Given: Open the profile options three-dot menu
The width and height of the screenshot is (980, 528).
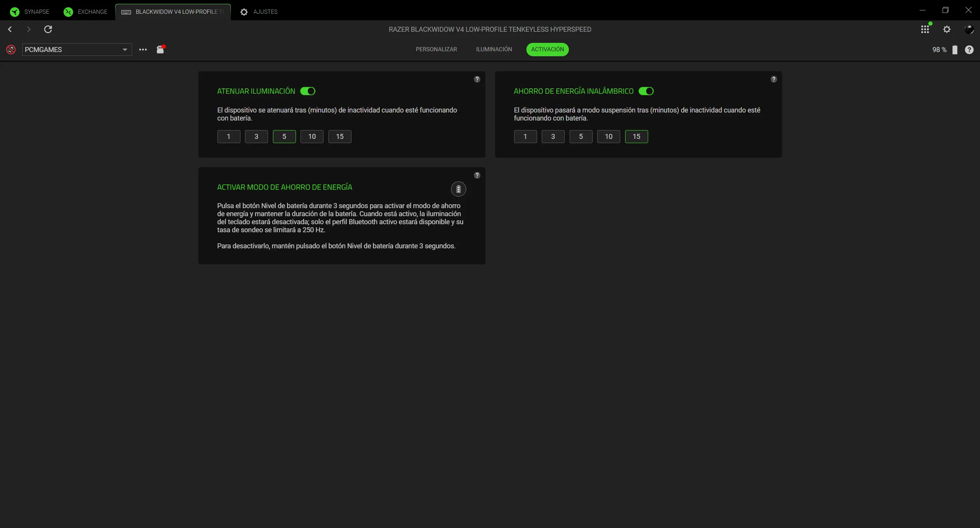Looking at the screenshot, I should [x=143, y=50].
